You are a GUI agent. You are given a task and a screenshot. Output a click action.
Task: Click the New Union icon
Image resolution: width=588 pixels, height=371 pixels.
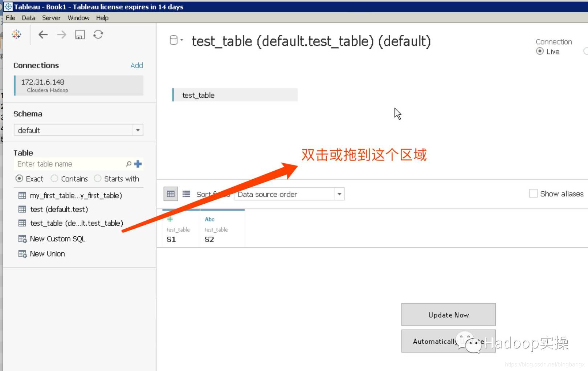coord(23,254)
